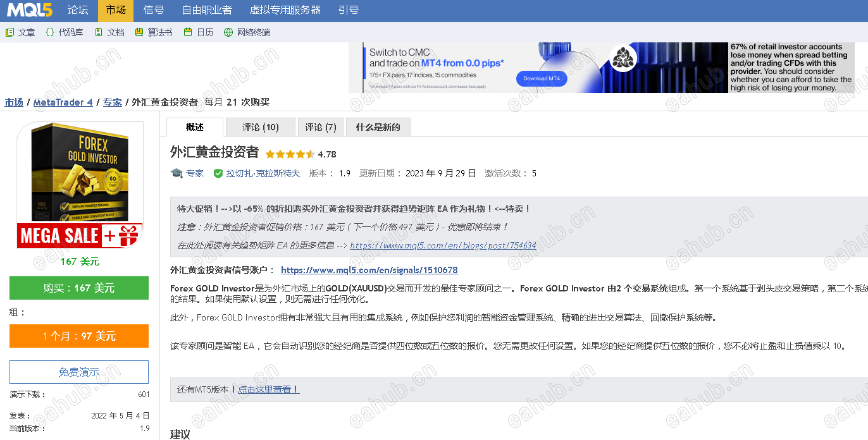Open the 专家 category link beside cap
Viewport: 868px width, 440px height.
pyautogui.click(x=195, y=173)
